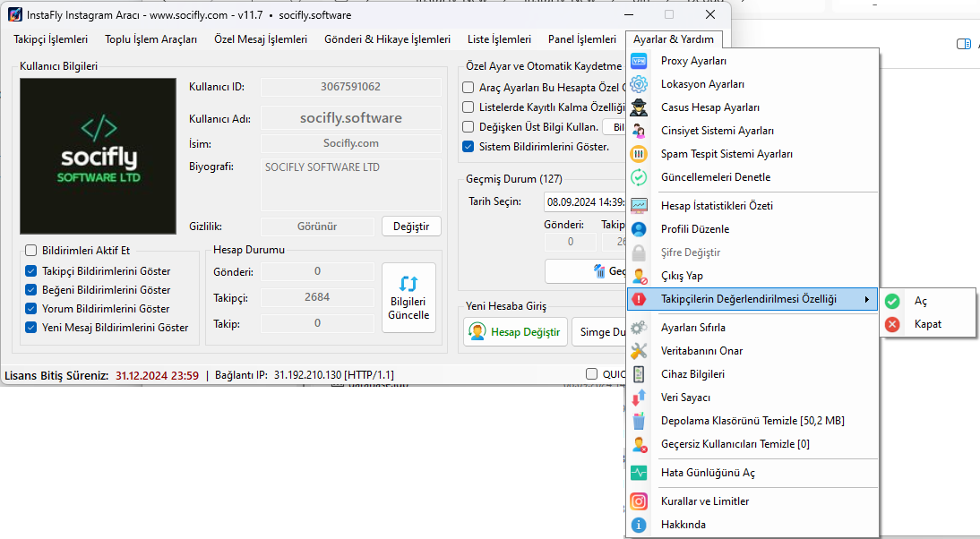Enable the Bildirimleri Aktif Et checkbox
980x539 pixels.
[x=31, y=251]
